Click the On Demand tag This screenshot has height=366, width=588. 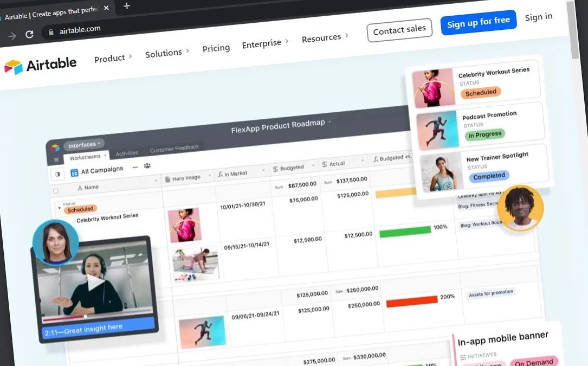534,362
